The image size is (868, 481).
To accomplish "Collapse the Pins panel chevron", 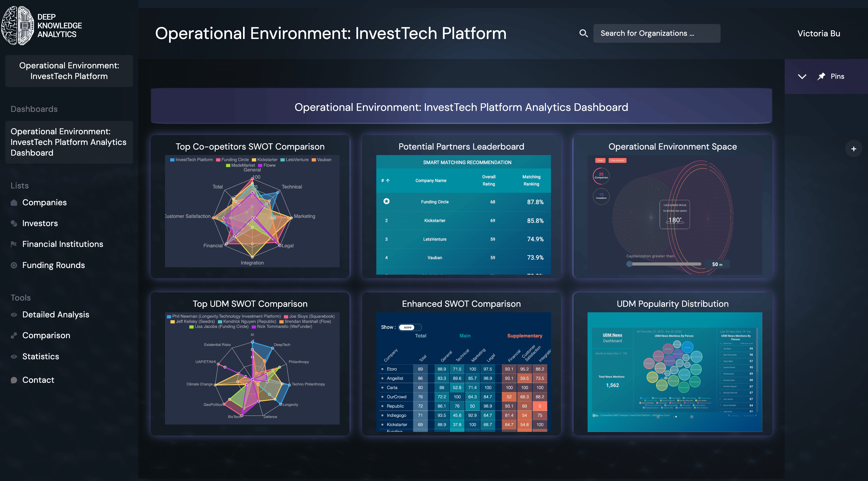I will click(x=802, y=76).
